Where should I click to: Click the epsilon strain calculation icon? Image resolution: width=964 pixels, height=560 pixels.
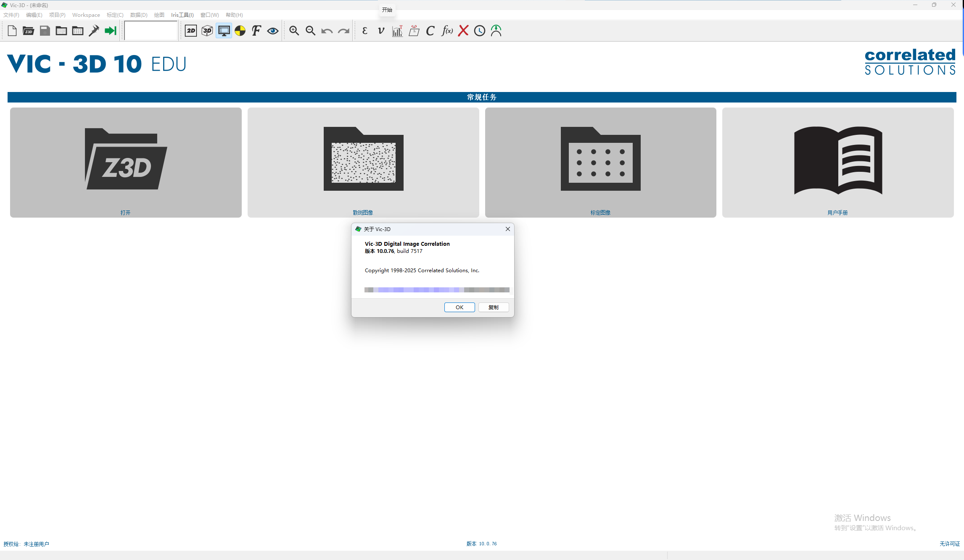point(364,31)
